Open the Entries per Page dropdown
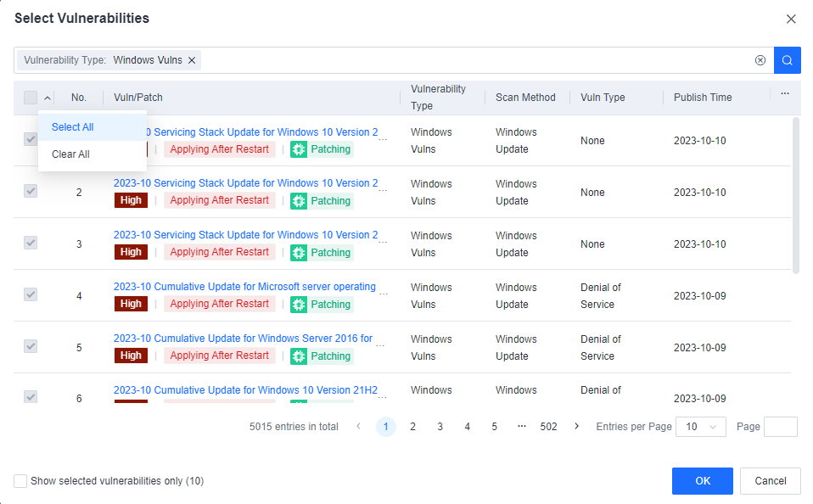 (700, 427)
